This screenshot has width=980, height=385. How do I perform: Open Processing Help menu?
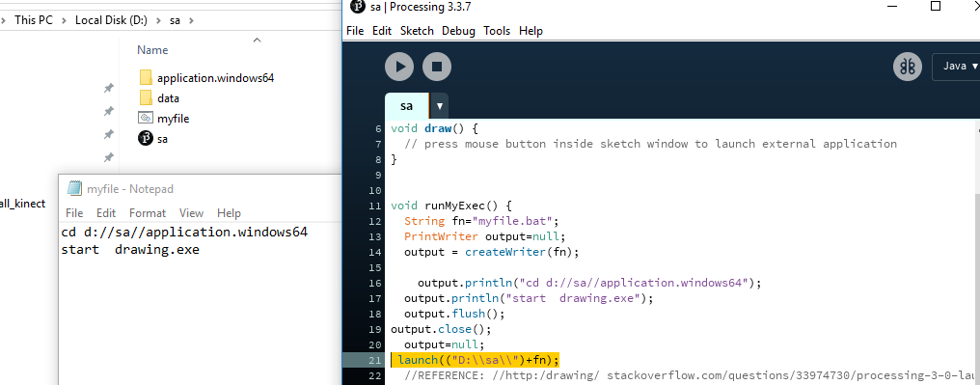[531, 31]
